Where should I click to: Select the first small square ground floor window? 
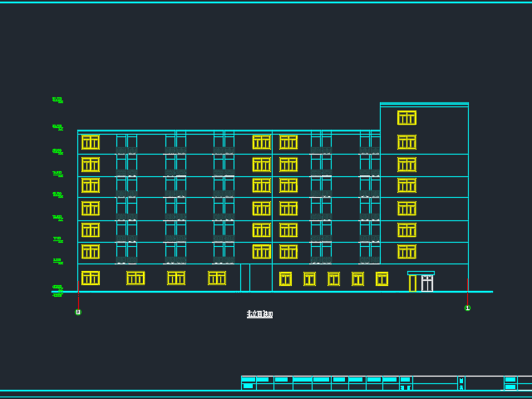pos(285,278)
